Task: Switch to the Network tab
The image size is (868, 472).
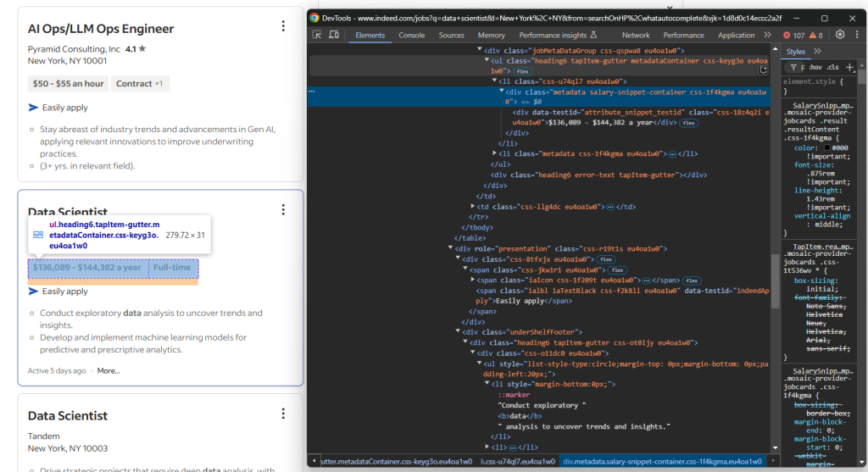Action: tap(636, 35)
